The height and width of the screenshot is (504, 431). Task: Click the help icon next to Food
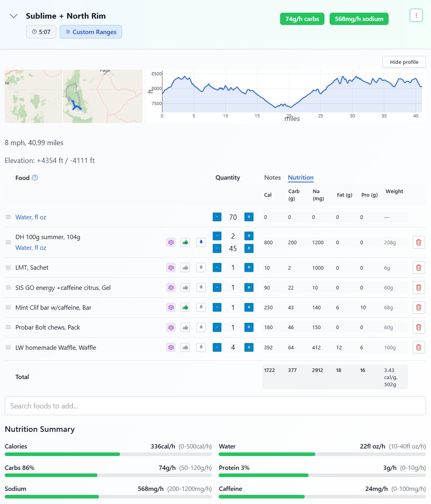35,178
